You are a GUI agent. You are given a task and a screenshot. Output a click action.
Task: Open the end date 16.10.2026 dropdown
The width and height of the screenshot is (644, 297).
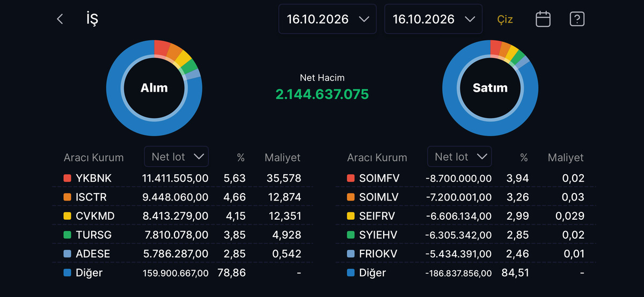coord(434,19)
